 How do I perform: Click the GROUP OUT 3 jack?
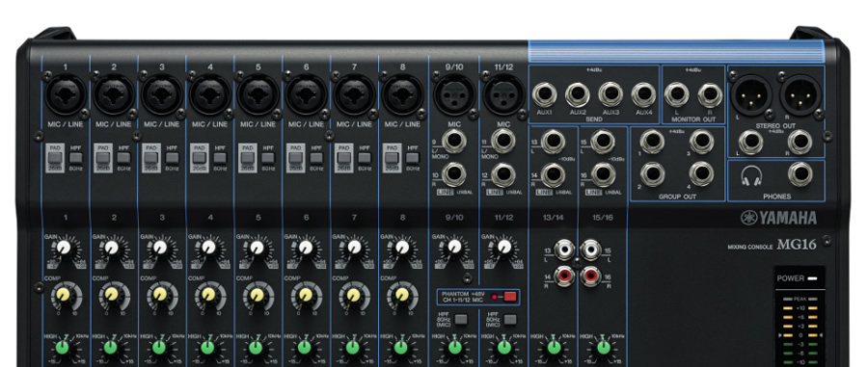tap(701, 142)
